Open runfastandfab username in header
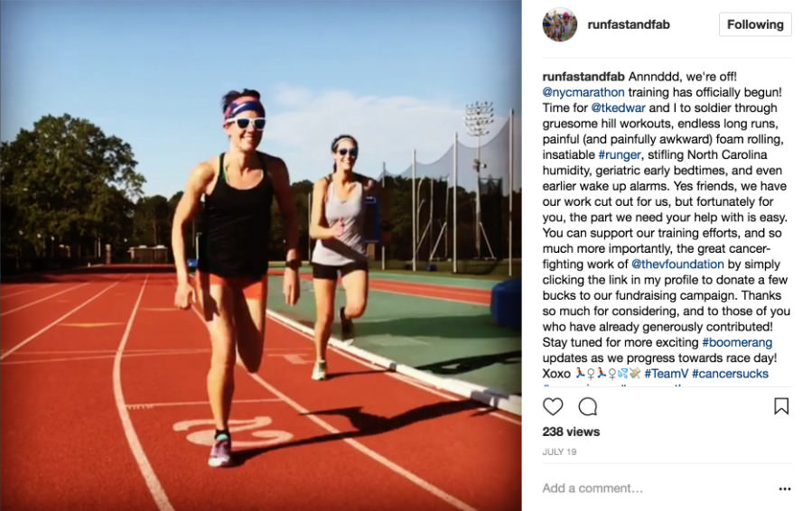 (x=629, y=24)
